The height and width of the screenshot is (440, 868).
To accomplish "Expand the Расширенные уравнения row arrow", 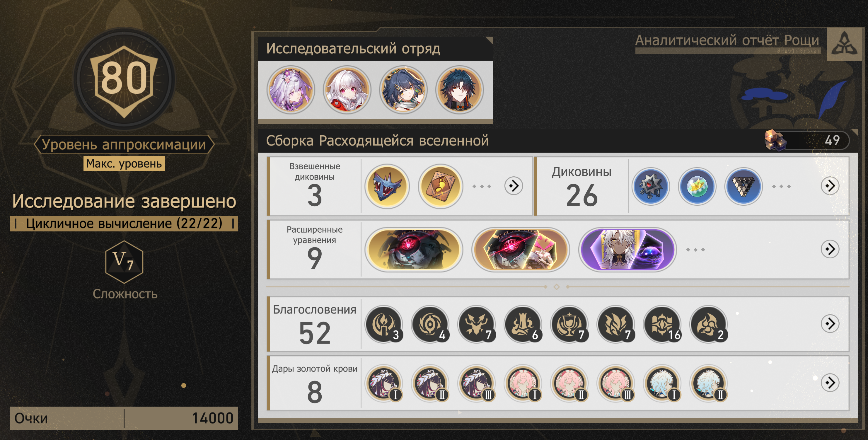I will (830, 249).
